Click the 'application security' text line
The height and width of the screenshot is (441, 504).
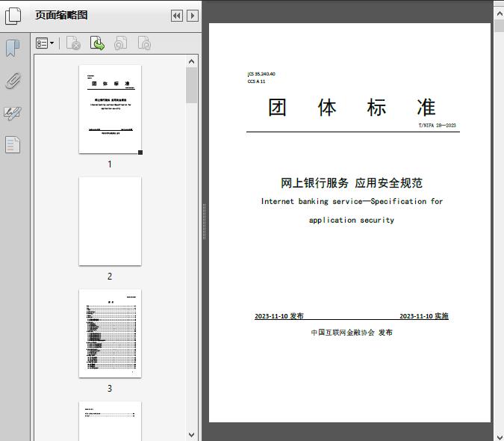(352, 220)
